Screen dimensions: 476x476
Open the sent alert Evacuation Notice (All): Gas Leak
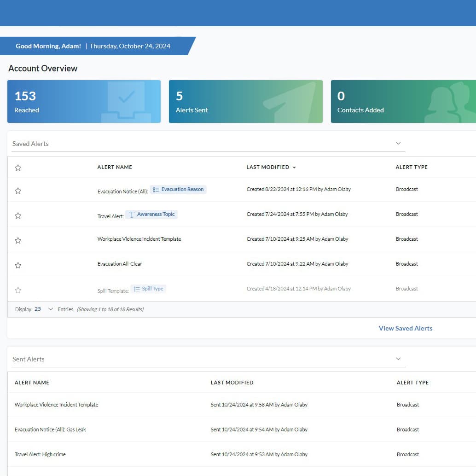(x=50, y=430)
